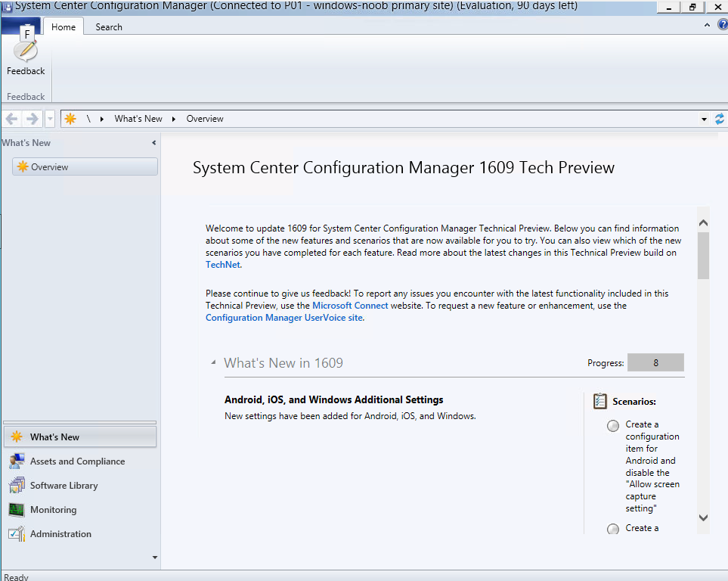Open the navigation history dropdown arrow
This screenshot has height=581, width=728.
coord(50,119)
